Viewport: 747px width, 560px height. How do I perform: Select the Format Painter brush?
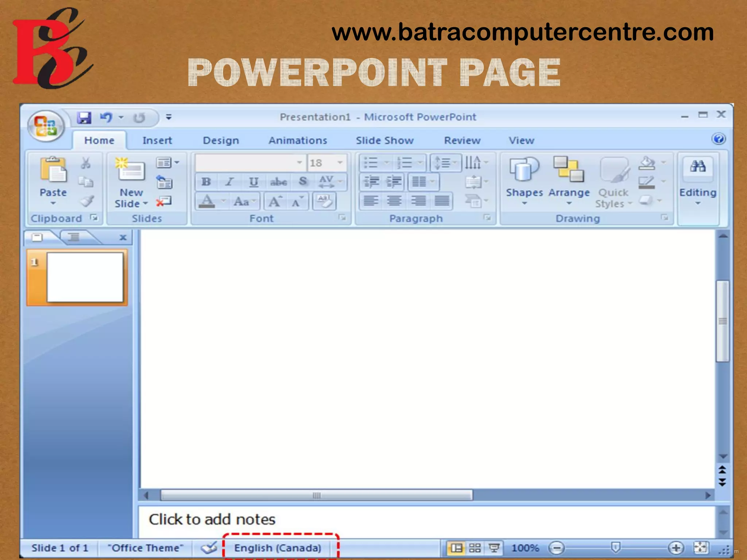click(x=87, y=201)
